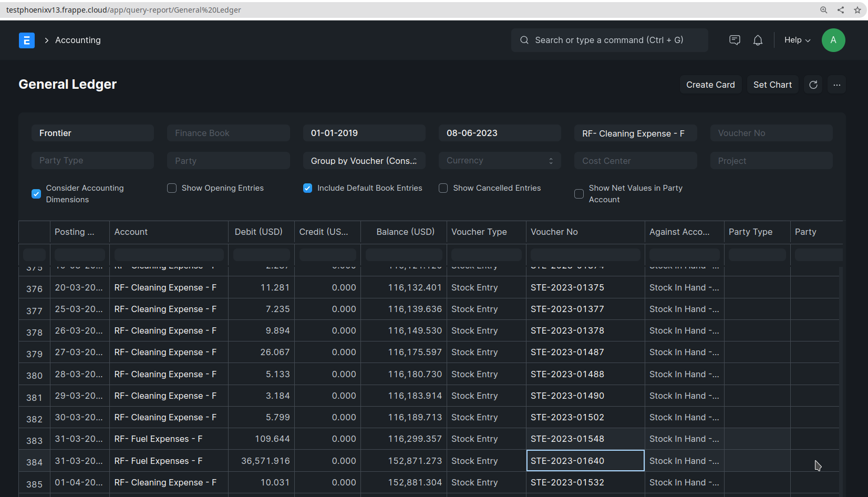Screen dimensions: 868x497
Task: Click the share icon in the address bar
Action: coord(841,9)
